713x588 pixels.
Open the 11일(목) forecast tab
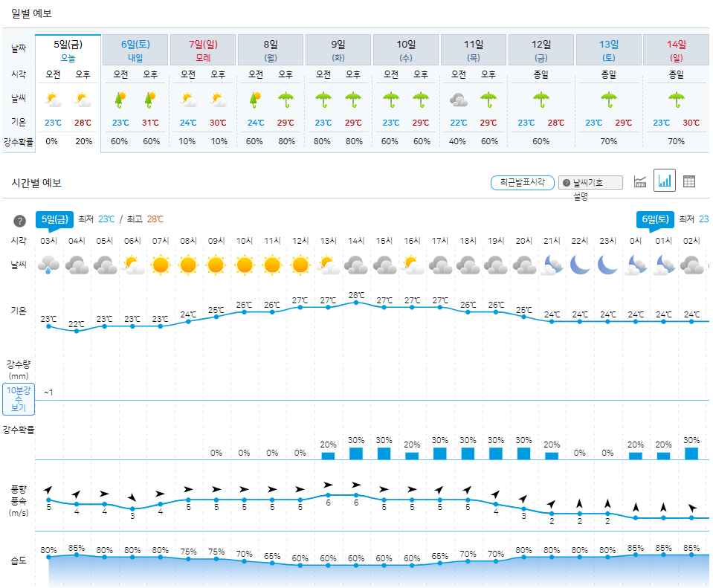click(474, 51)
